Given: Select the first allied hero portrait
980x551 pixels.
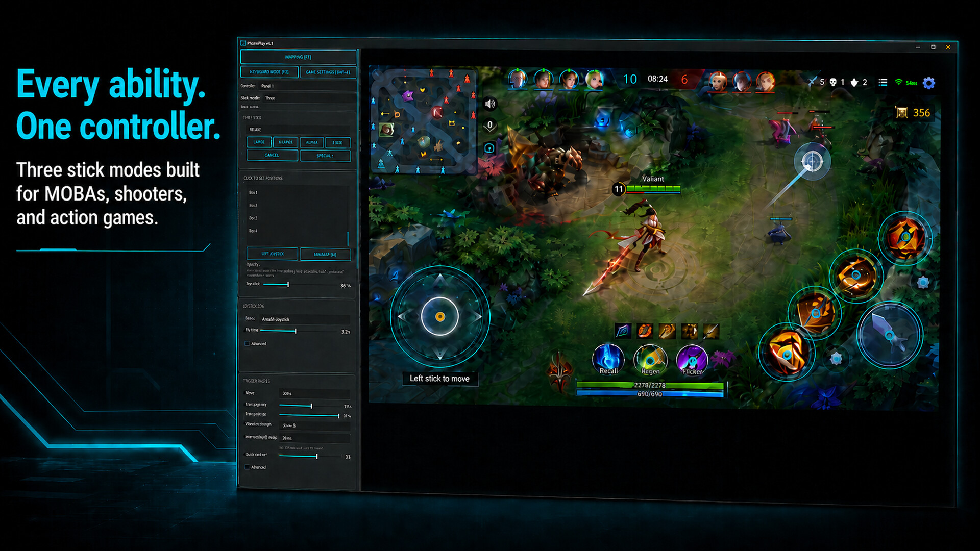Looking at the screenshot, I should coord(518,80).
